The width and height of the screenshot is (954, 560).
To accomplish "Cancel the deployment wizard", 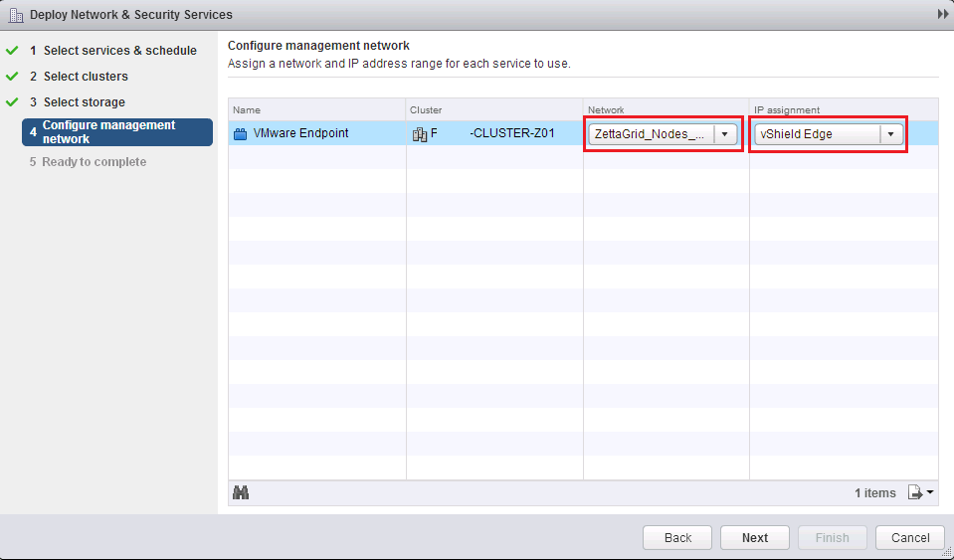I will tap(909, 537).
